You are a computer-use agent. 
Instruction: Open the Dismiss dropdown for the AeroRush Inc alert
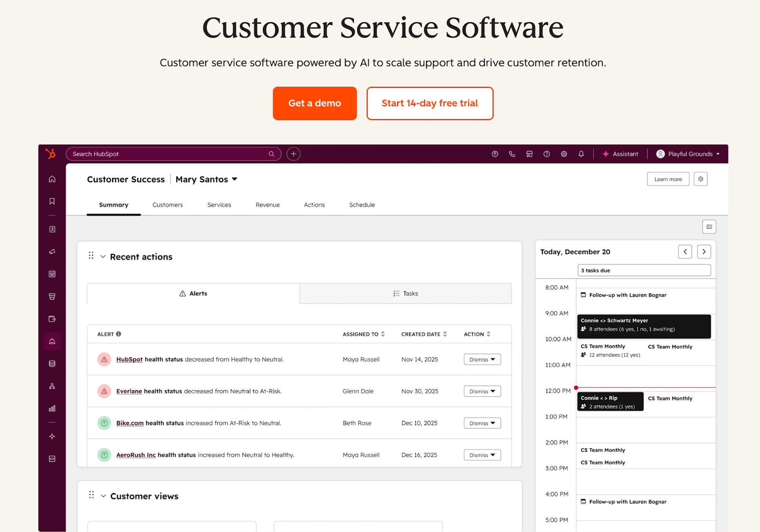pos(482,455)
